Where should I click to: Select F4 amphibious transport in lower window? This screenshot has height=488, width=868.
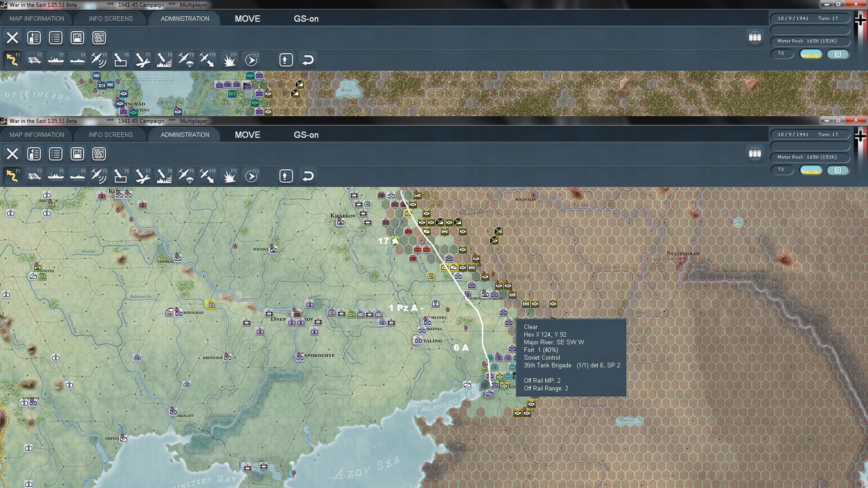(x=77, y=176)
